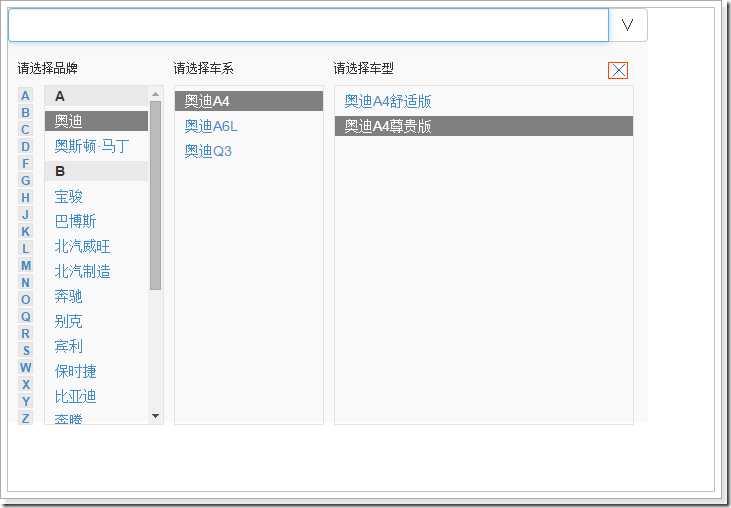
Task: Jump to letter L in the brand index
Action: tap(25, 248)
